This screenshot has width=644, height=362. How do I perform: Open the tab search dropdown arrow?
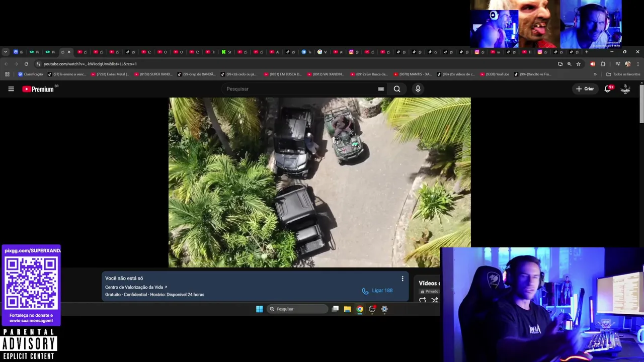[x=6, y=52]
